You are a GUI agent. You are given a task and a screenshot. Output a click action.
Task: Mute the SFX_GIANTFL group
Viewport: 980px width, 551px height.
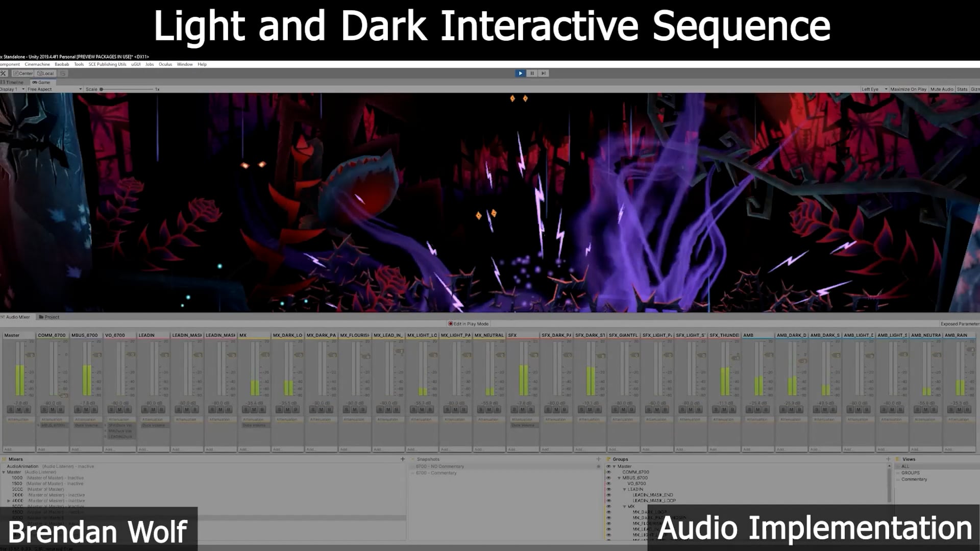[x=623, y=410]
